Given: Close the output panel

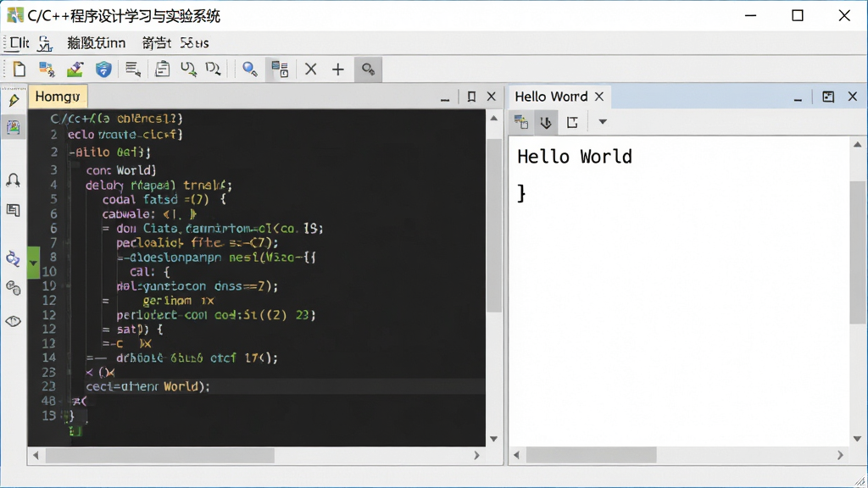Looking at the screenshot, I should pyautogui.click(x=853, y=97).
